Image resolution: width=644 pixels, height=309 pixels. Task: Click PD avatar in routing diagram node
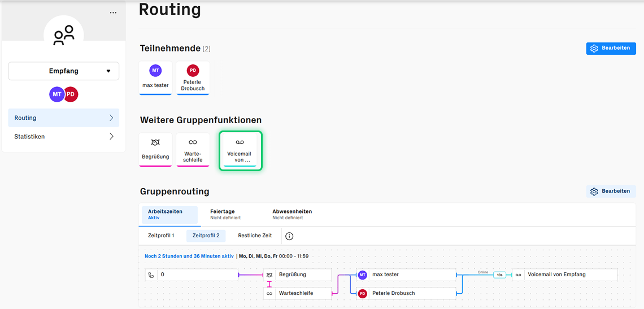click(362, 293)
